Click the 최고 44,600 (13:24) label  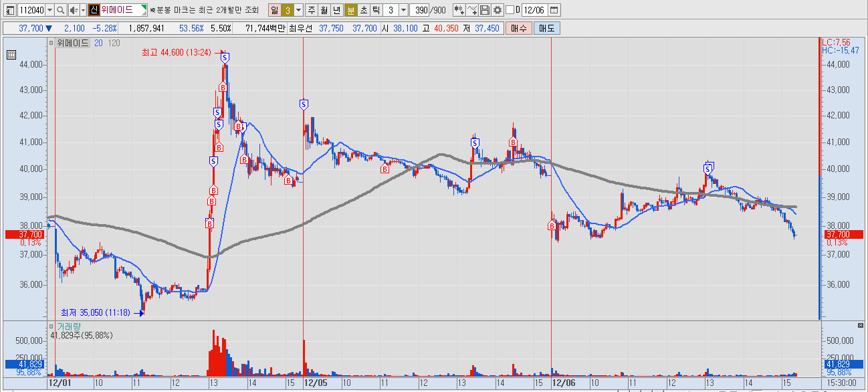pos(177,52)
